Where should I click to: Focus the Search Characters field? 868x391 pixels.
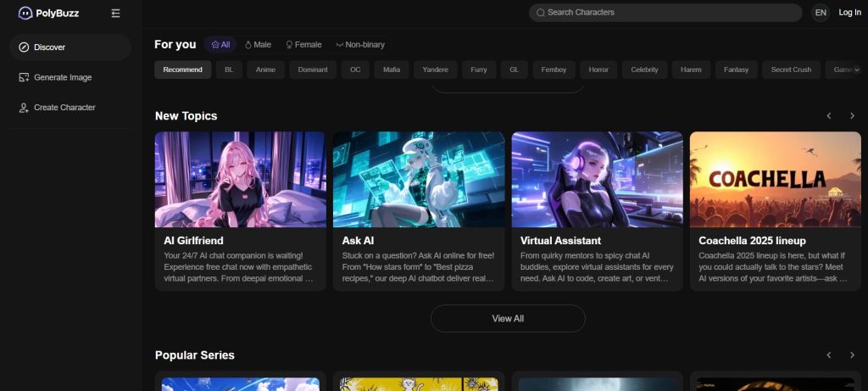[x=665, y=13]
